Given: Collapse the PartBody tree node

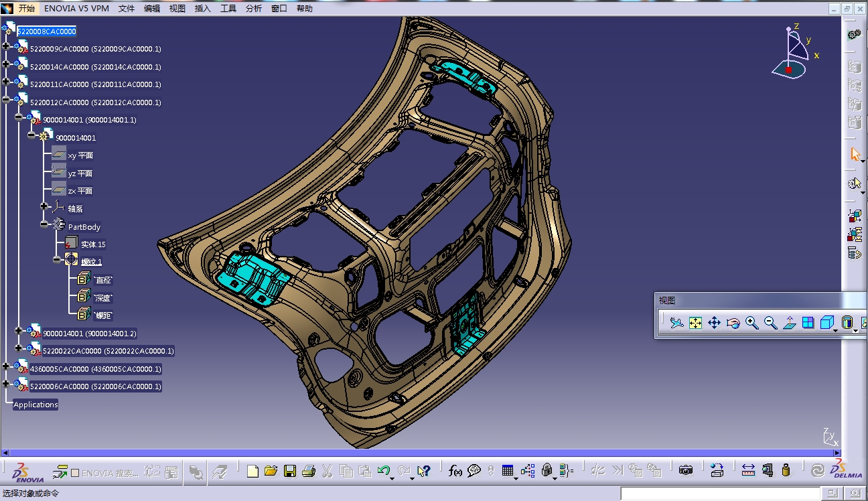Looking at the screenshot, I should (44, 224).
